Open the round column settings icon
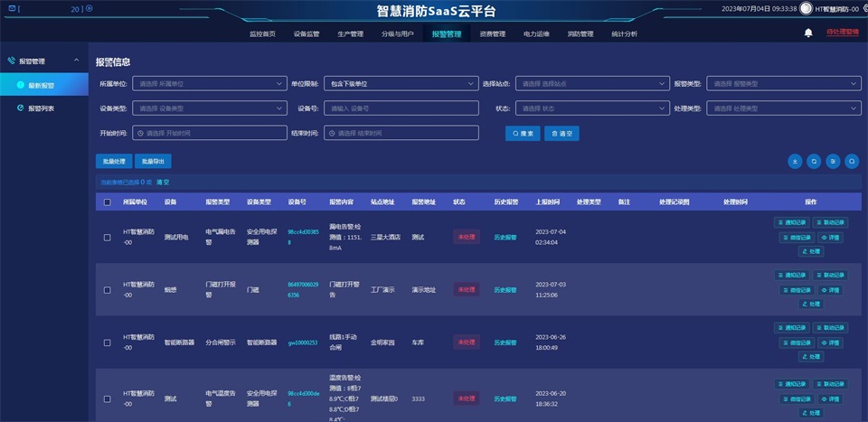Image resolution: width=868 pixels, height=422 pixels. click(833, 162)
